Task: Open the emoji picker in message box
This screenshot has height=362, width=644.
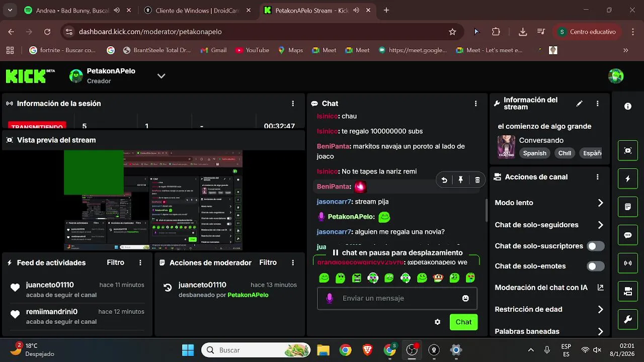Action: pos(465,298)
